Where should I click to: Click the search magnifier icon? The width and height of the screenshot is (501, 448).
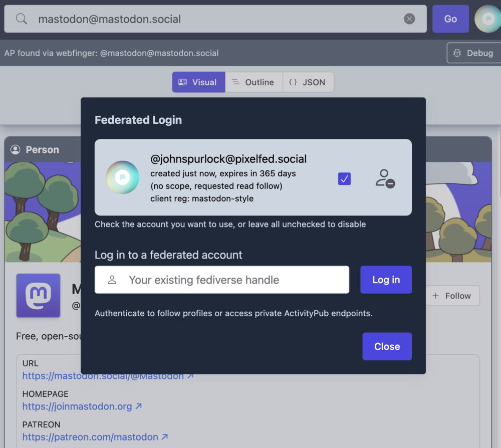[x=22, y=19]
